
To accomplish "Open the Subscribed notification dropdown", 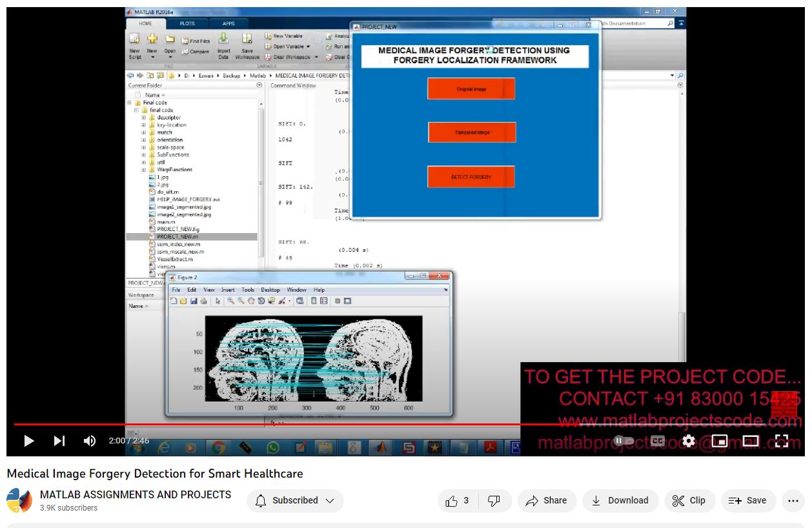I will click(295, 500).
